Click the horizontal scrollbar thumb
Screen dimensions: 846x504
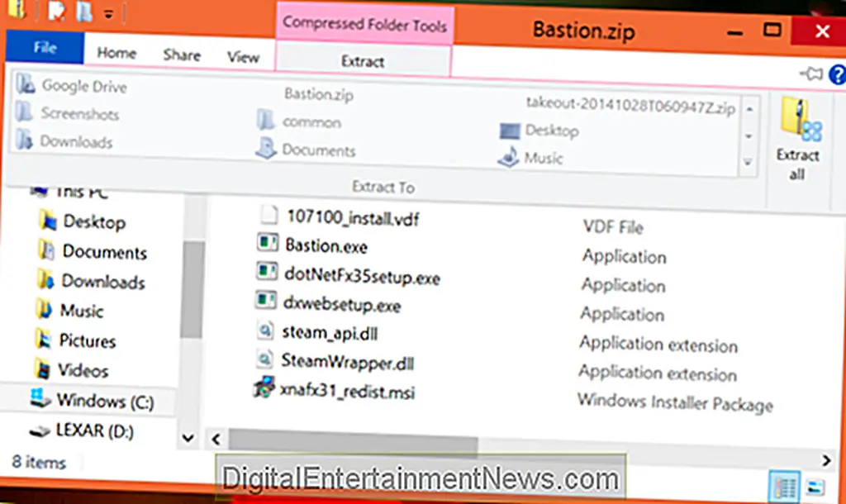(353, 443)
